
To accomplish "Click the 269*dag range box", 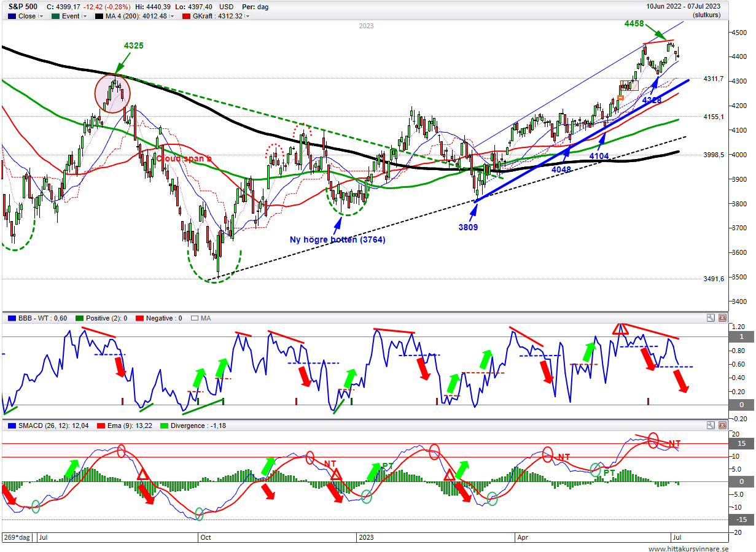I will 17,536.
